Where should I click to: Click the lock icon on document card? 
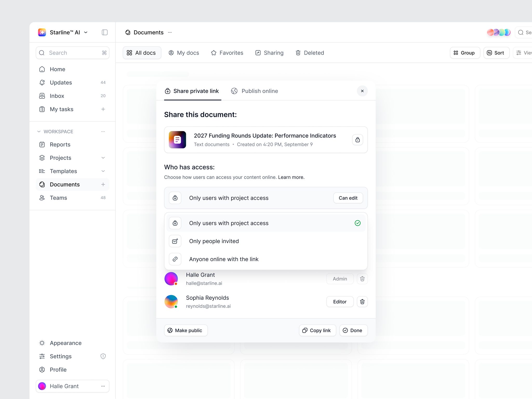[x=357, y=140]
